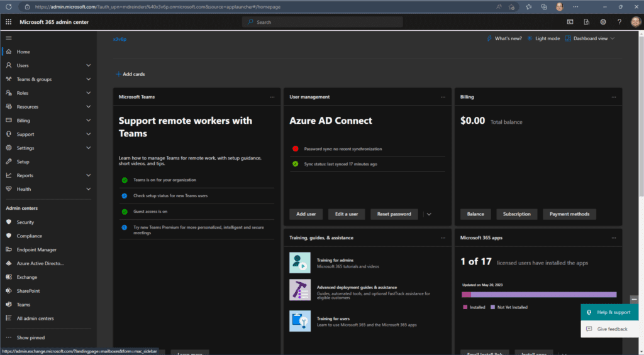This screenshot has height=355, width=644.
Task: Click the SharePoint admin center icon
Action: point(9,290)
